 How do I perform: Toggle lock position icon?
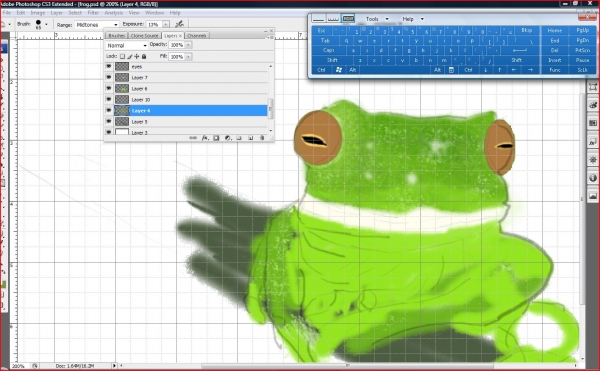coord(137,56)
